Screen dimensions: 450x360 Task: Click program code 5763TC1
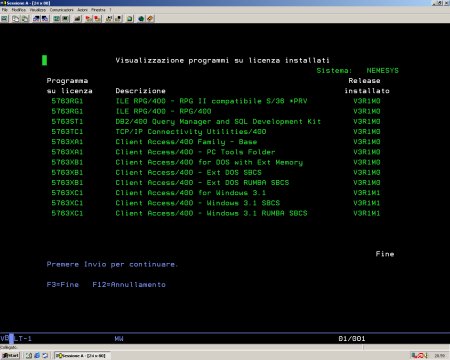pos(67,131)
